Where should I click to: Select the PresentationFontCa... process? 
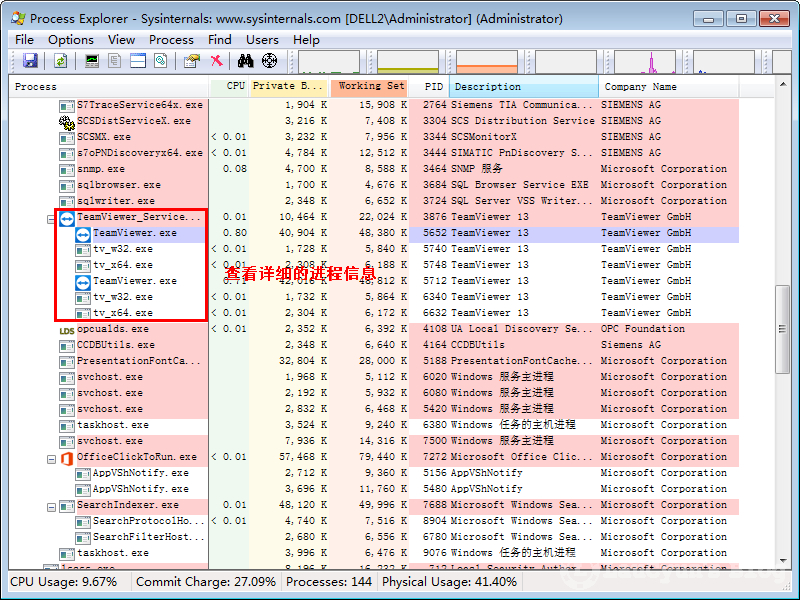139,361
